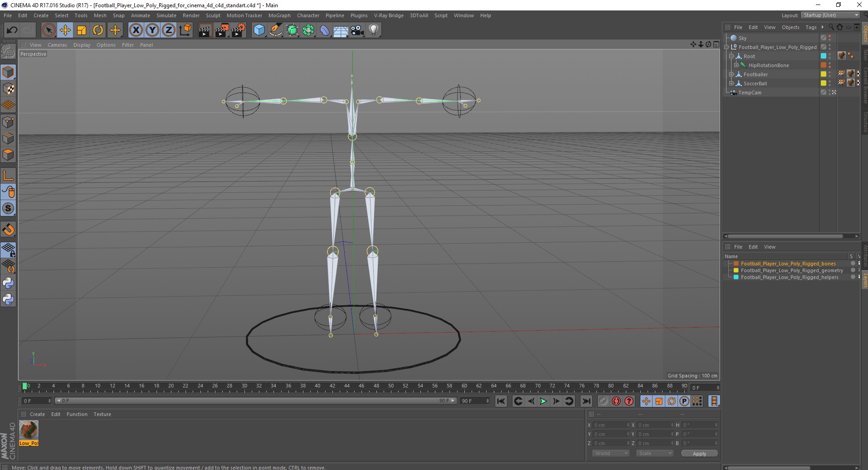Collapse Football_Player_Low_Poly_Rigged null
Viewport: 868px width, 470px height.
(726, 47)
